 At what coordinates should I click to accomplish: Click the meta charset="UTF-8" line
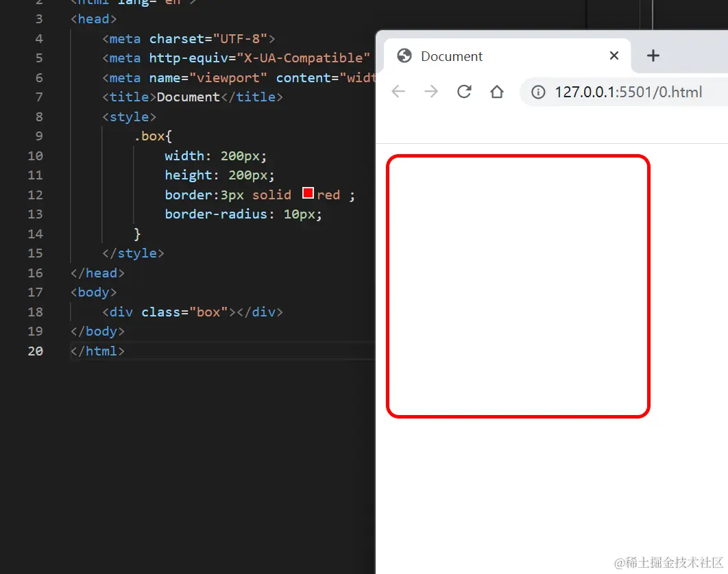pyautogui.click(x=189, y=38)
